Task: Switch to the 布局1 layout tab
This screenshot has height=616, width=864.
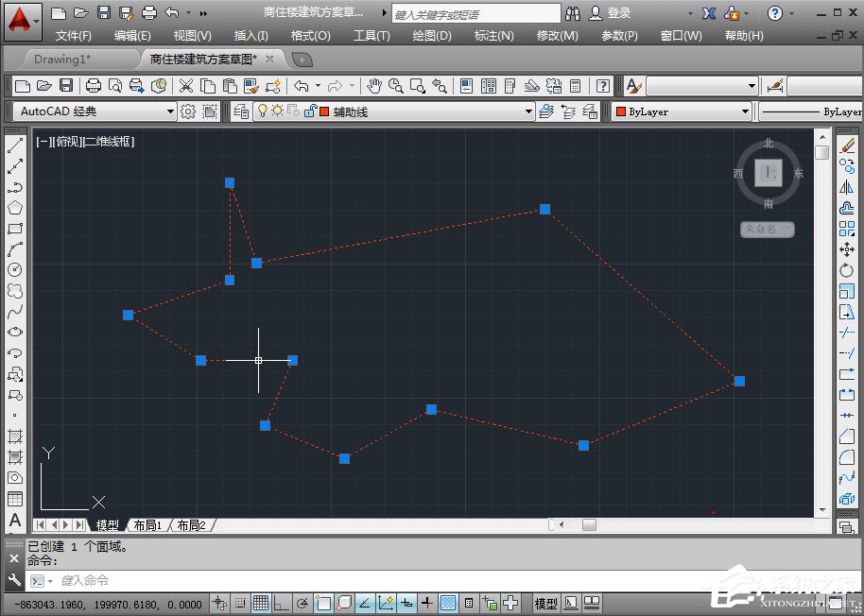Action: 147,525
